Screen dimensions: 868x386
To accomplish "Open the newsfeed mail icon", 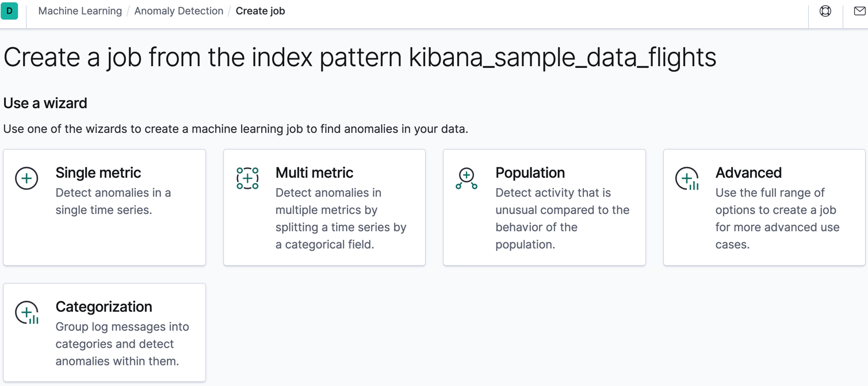I will [859, 11].
